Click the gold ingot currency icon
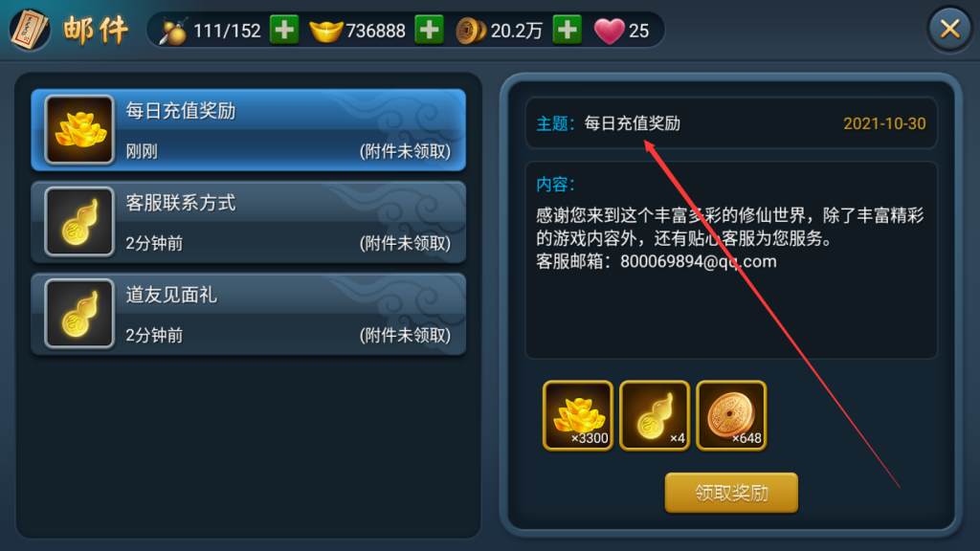 coord(326,31)
